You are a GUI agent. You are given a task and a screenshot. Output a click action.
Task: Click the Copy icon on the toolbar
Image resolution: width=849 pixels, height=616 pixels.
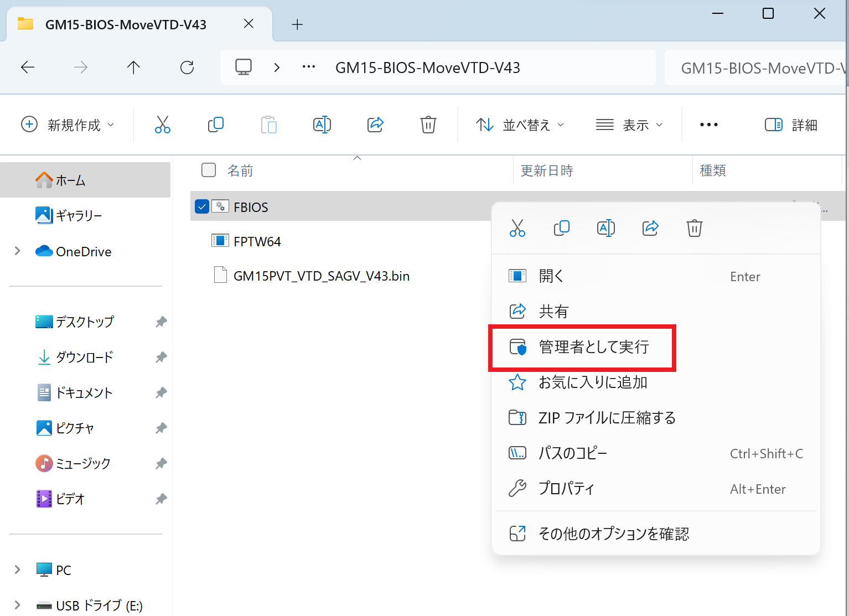215,125
